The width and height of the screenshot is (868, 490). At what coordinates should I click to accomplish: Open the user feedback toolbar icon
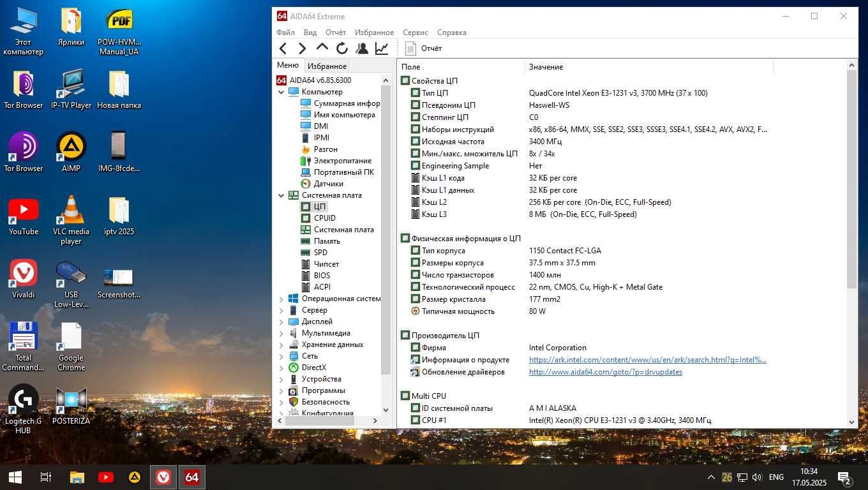coord(362,48)
